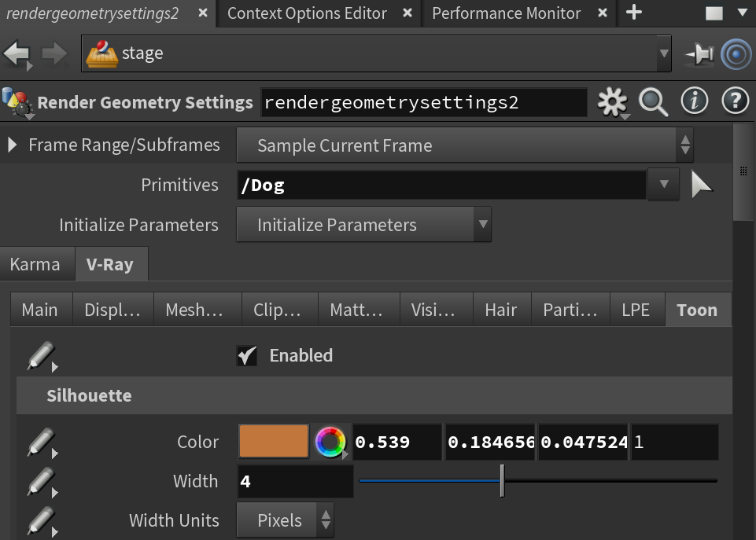
Task: Open help with question mark icon
Action: pyautogui.click(x=735, y=101)
